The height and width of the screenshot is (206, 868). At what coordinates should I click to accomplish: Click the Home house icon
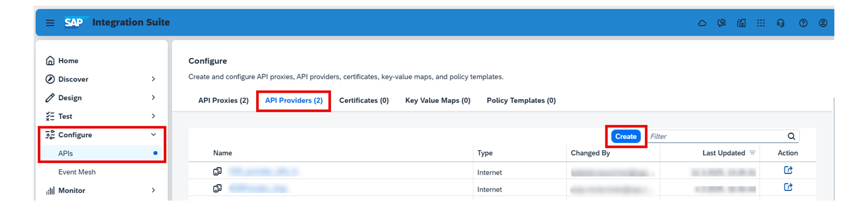(50, 61)
